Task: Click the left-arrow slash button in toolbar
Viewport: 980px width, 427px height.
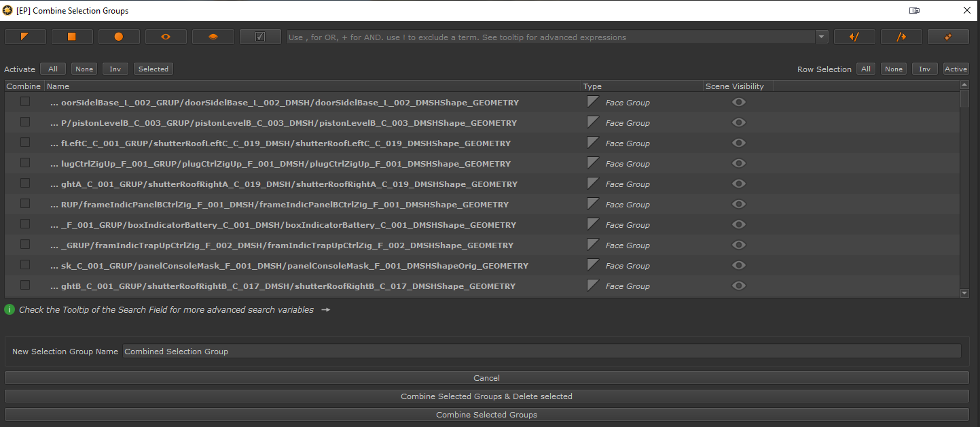Action: click(x=854, y=37)
